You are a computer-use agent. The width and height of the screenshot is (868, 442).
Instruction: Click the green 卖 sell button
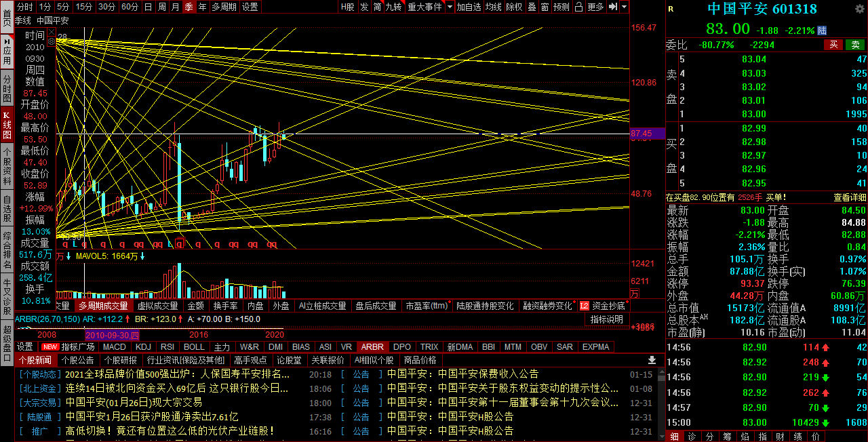click(x=855, y=45)
